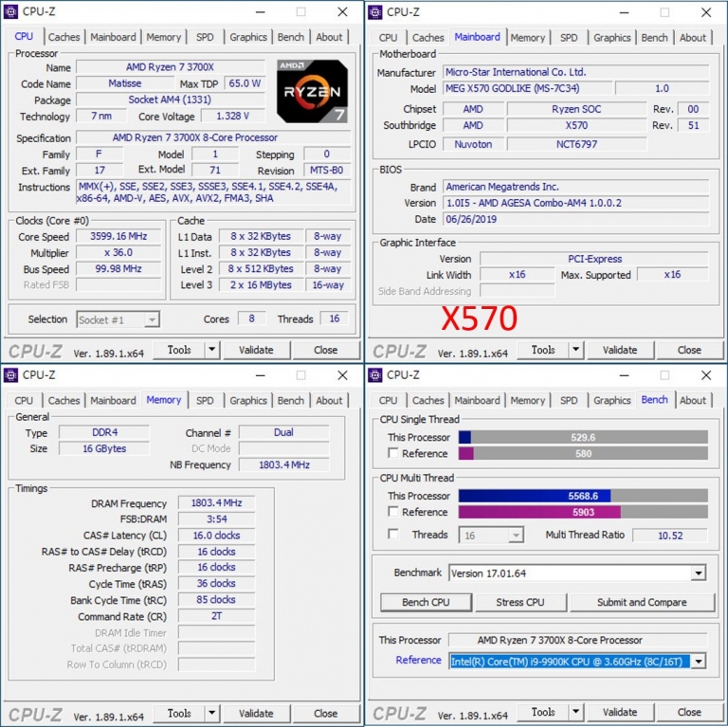The height and width of the screenshot is (727, 728).
Task: Click the Multiplier value x 36.0
Action: (x=118, y=252)
